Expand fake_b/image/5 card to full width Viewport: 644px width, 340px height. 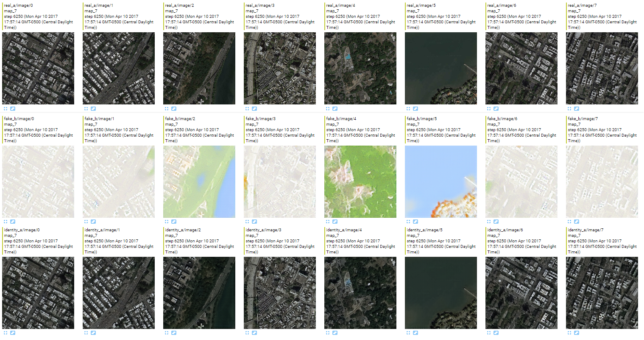click(408, 222)
